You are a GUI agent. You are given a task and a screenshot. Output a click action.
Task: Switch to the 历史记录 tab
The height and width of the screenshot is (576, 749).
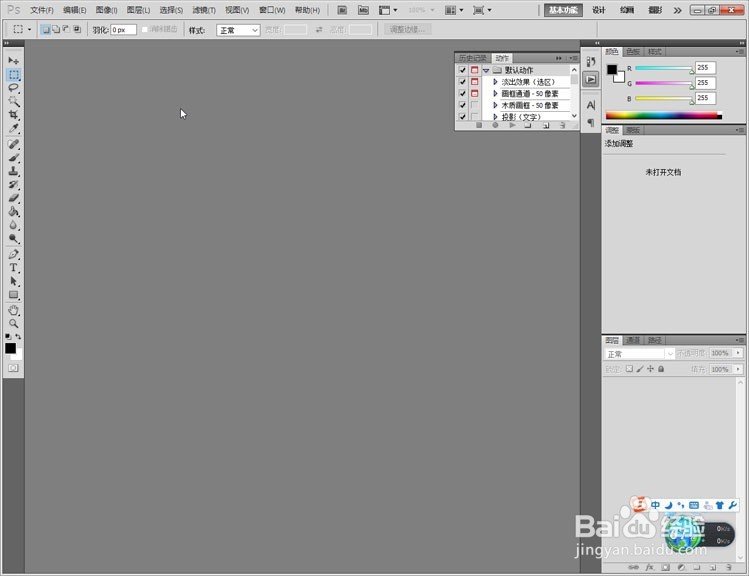tap(472, 58)
